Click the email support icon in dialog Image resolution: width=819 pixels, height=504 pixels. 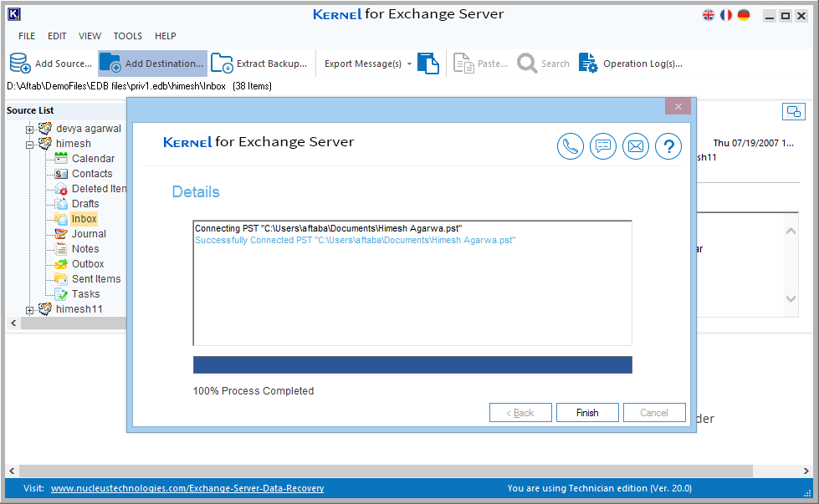(636, 146)
